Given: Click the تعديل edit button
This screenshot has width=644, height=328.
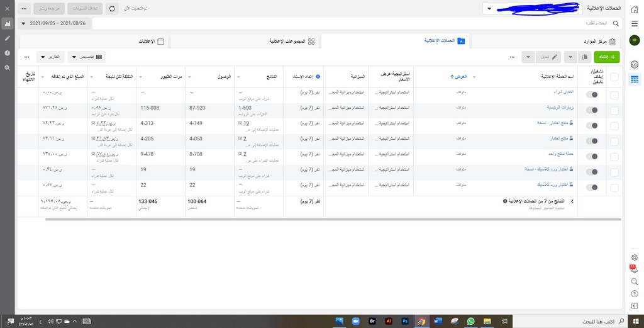Looking at the screenshot, I should 548,57.
